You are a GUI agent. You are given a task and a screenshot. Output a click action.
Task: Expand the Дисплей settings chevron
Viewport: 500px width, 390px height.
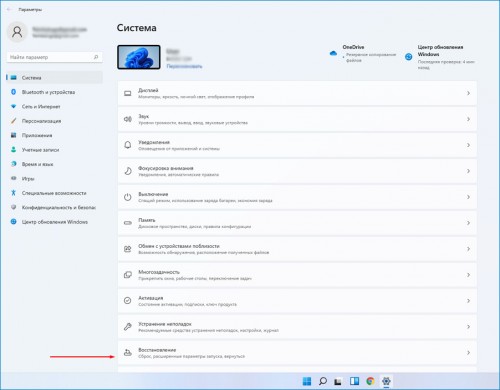468,93
